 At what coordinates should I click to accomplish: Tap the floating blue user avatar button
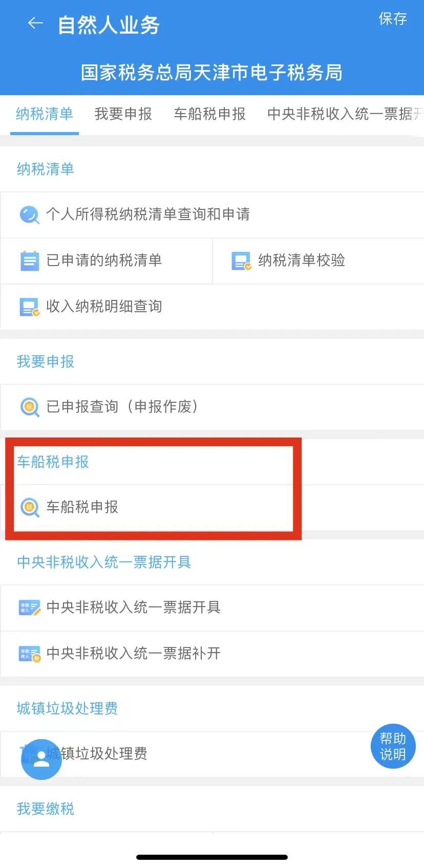(x=41, y=759)
